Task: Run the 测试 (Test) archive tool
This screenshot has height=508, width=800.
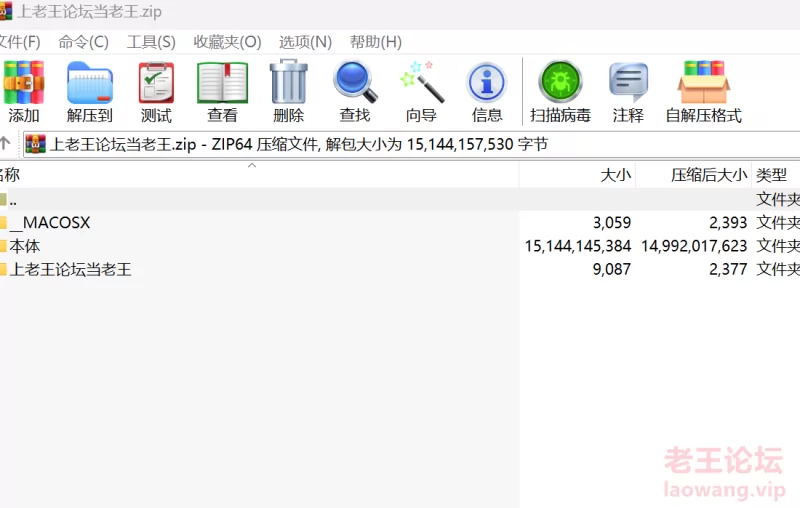Action: (156, 91)
